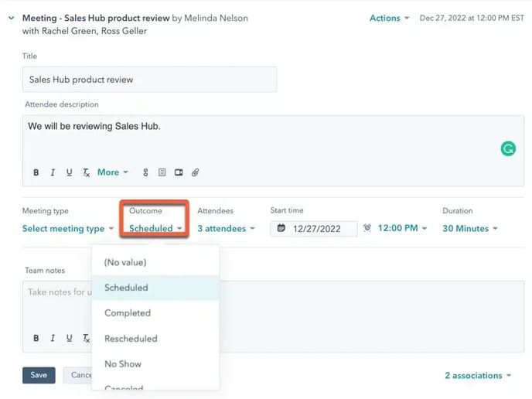Screen dimensions: 532x399
Task: Select (No value) from the outcome list
Action: click(155, 262)
